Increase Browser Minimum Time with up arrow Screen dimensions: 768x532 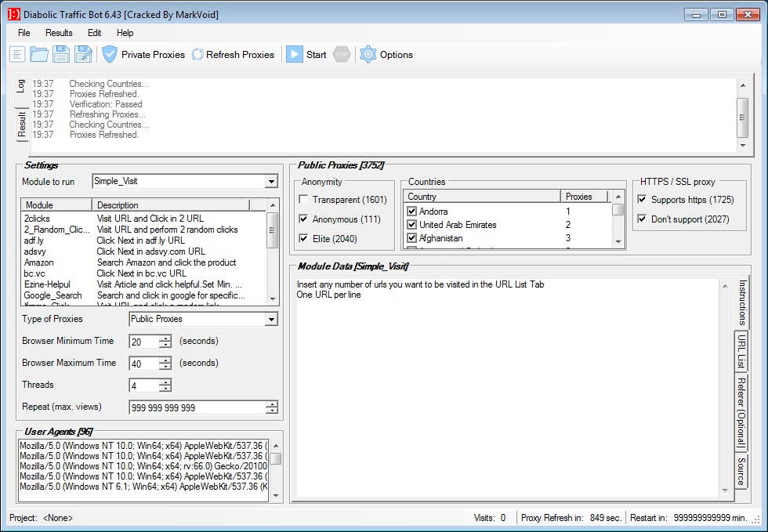[165, 338]
